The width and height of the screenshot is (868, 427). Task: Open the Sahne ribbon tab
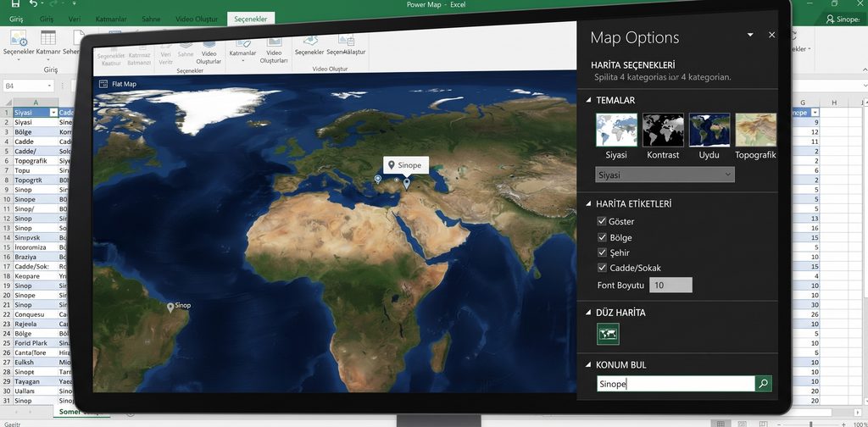tap(151, 19)
